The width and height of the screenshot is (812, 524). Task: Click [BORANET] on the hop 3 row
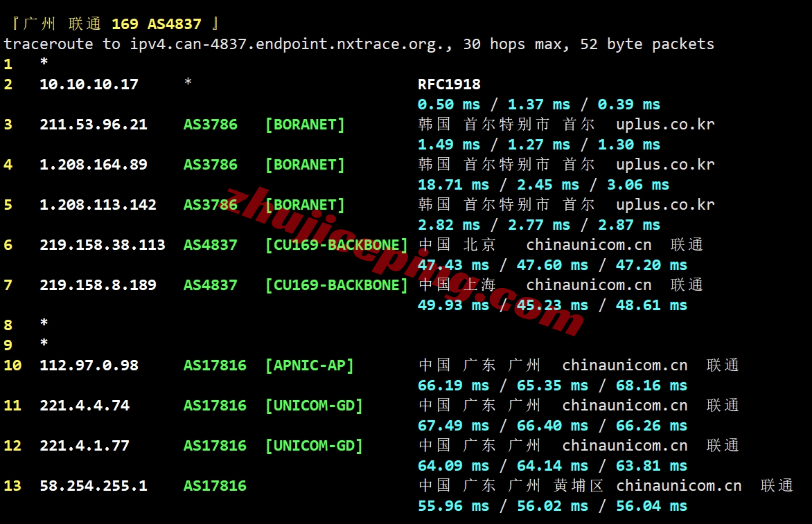tap(305, 125)
